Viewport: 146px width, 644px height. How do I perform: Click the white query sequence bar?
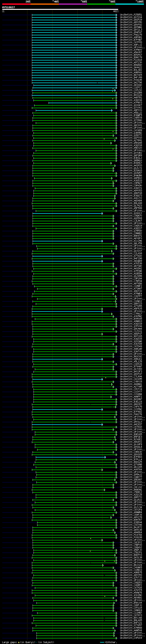60,9
